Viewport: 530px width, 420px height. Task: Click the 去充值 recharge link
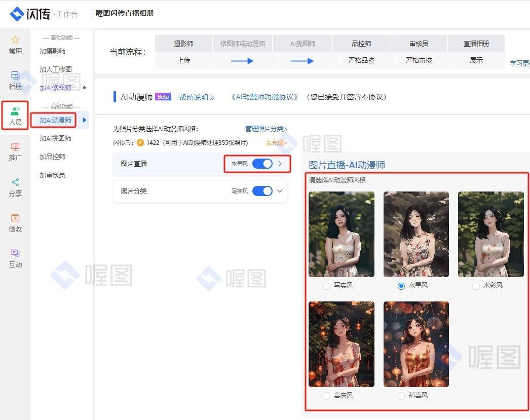277,142
